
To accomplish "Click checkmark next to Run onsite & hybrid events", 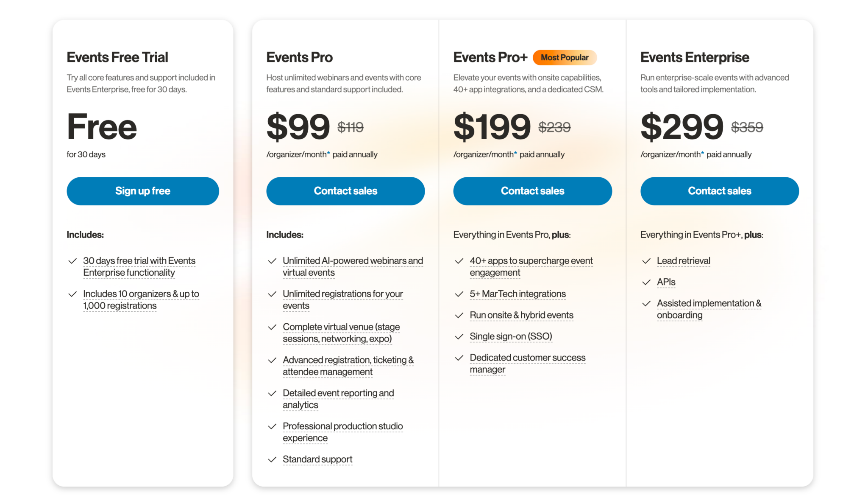I will tap(459, 316).
